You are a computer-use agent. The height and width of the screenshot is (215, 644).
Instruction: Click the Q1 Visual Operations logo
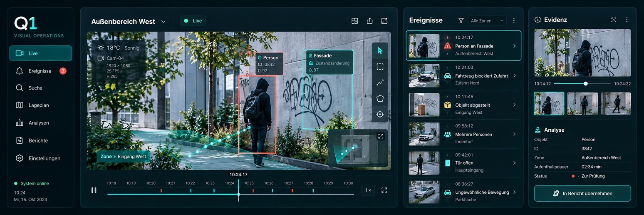pyautogui.click(x=39, y=27)
